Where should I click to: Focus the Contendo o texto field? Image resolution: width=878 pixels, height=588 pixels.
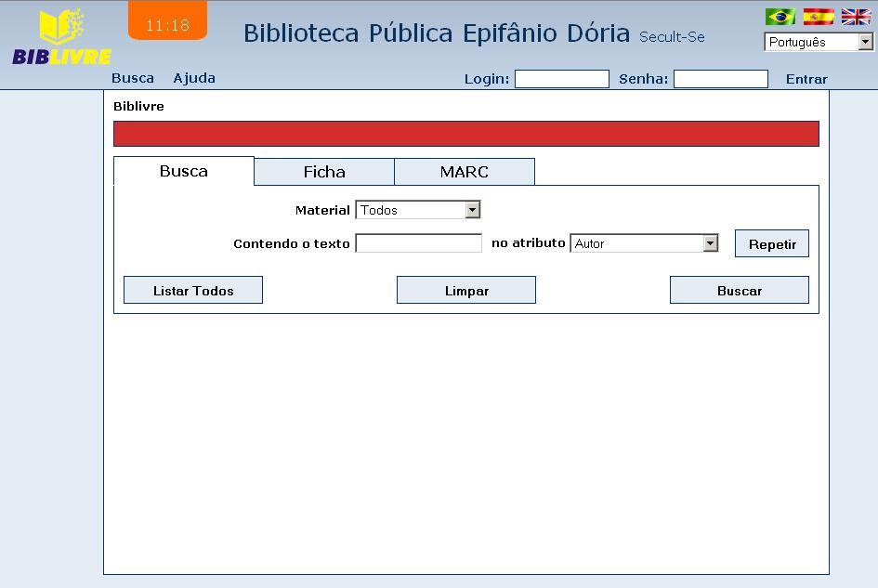[x=419, y=243]
